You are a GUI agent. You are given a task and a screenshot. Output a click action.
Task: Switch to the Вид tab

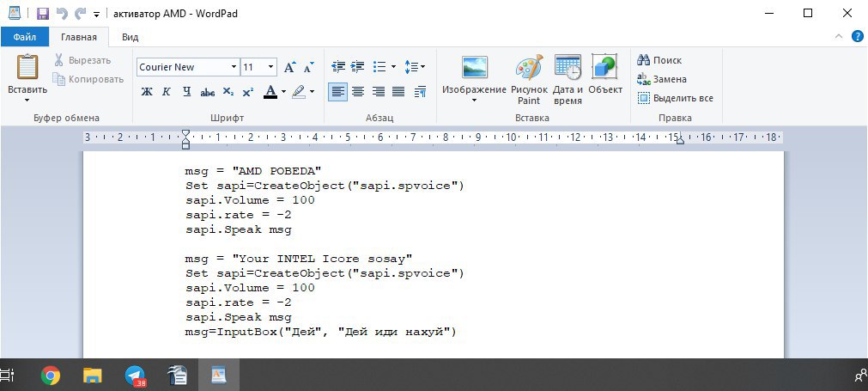[131, 37]
